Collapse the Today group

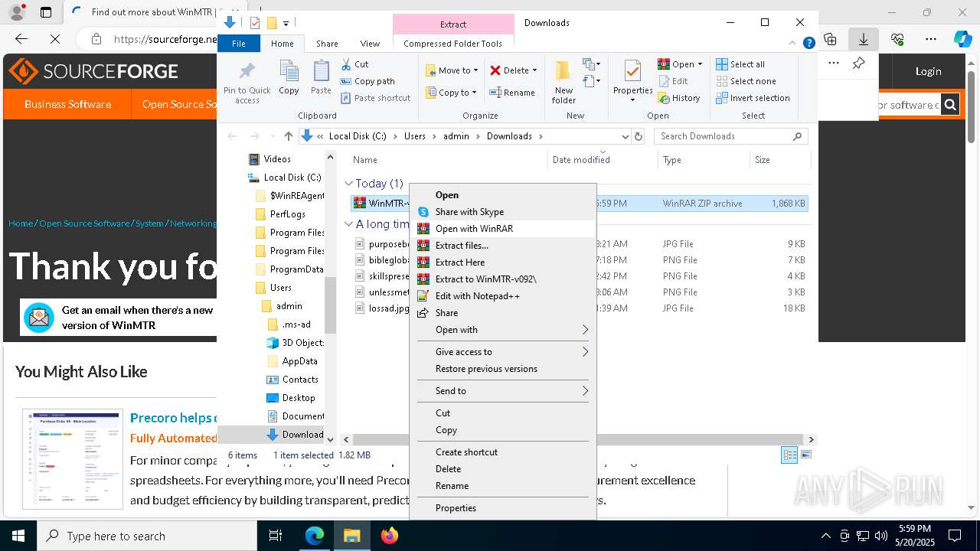click(349, 184)
